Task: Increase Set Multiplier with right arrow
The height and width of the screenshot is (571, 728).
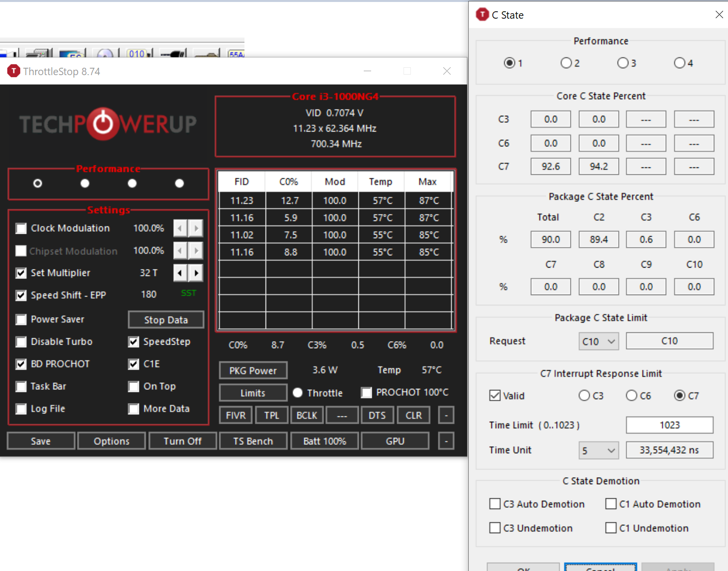Action: pyautogui.click(x=196, y=273)
